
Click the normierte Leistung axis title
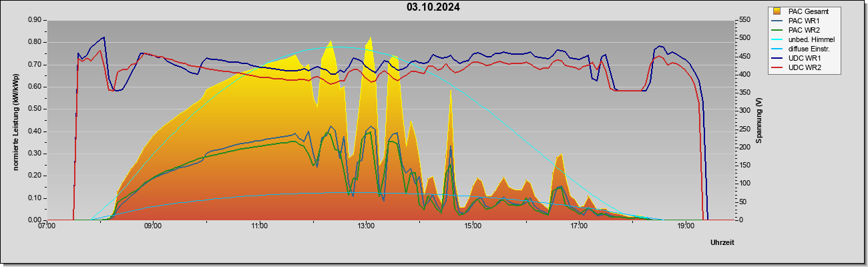[x=15, y=119]
